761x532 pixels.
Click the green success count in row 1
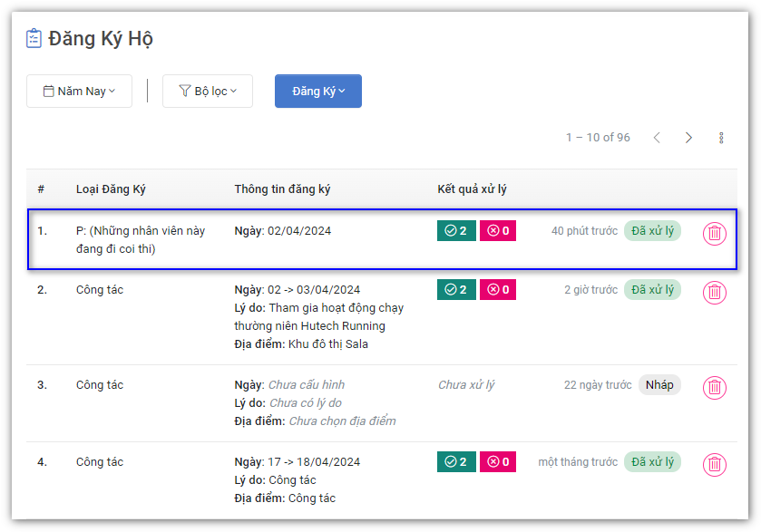456,231
